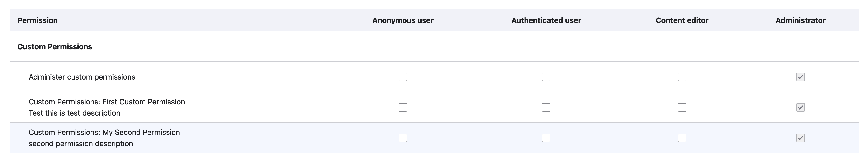Click the Administrator column header
The height and width of the screenshot is (160, 868).
pos(800,20)
